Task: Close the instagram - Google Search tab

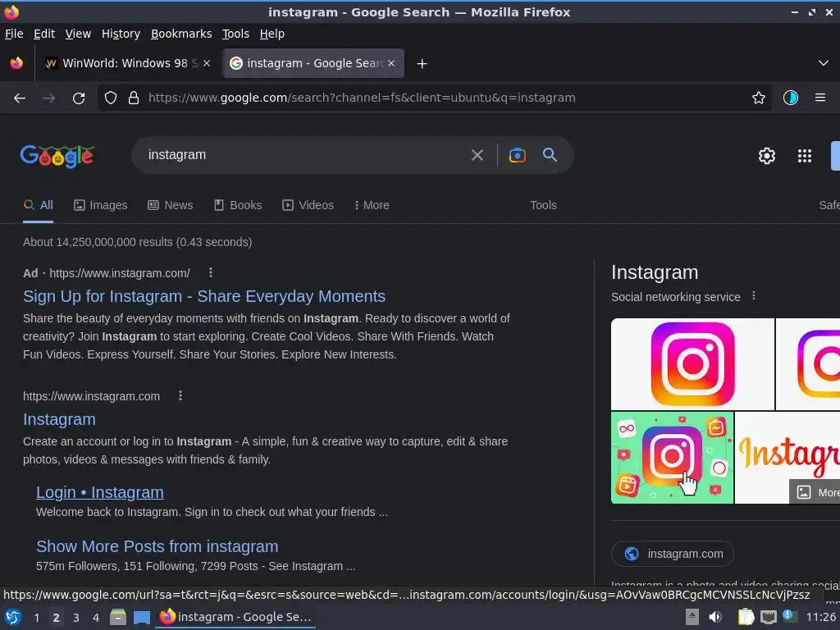Action: pos(391,63)
